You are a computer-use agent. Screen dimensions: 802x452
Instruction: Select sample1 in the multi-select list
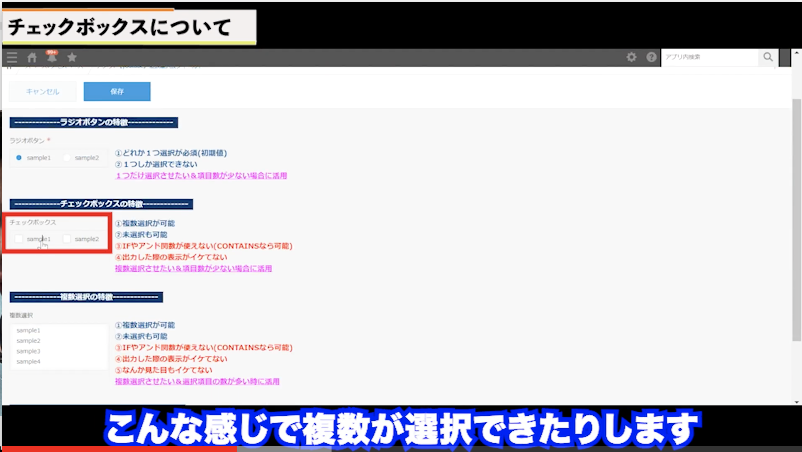pyautogui.click(x=28, y=330)
